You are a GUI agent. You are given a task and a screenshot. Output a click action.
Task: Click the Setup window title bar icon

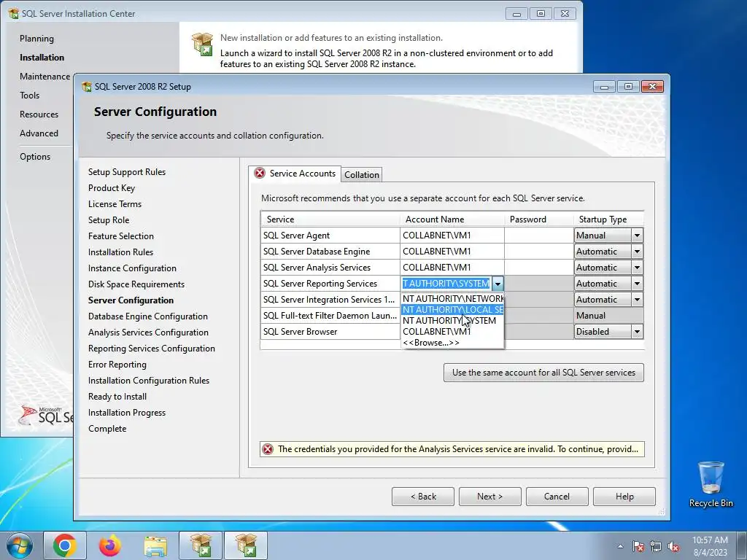click(x=87, y=87)
